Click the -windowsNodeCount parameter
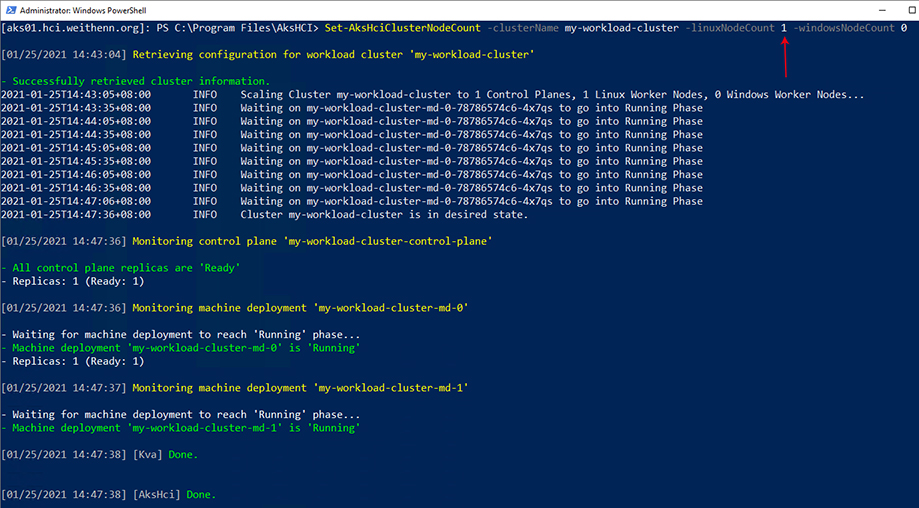 click(844, 28)
